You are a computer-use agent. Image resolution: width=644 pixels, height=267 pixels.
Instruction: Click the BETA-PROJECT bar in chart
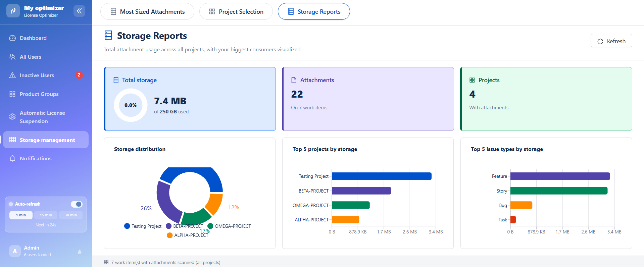361,191
